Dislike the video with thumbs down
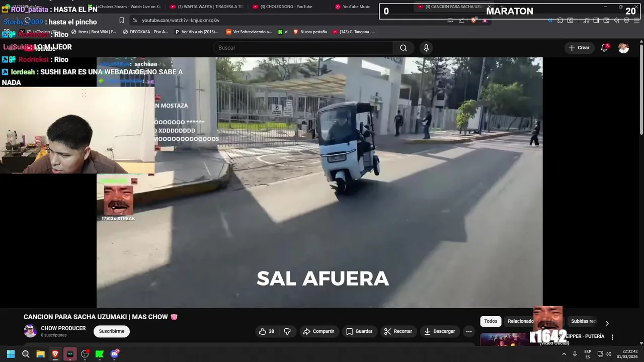Viewport: 644px width, 362px height. coord(287,331)
